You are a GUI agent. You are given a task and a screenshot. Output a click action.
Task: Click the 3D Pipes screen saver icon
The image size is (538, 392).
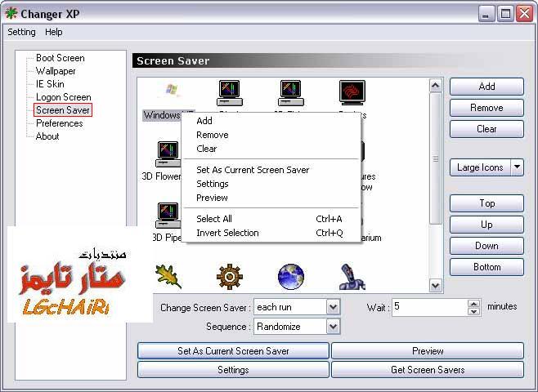pyautogui.click(x=168, y=216)
